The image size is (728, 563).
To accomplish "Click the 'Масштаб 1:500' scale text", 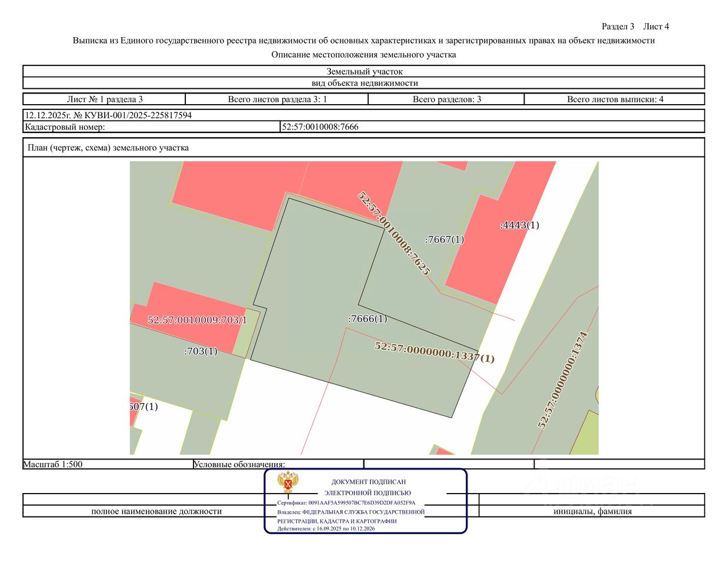I will click(53, 464).
